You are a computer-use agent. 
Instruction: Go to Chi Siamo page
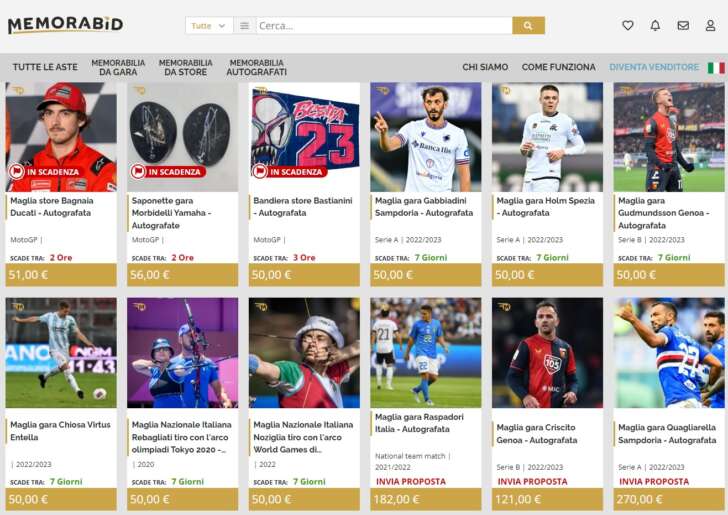tap(485, 67)
